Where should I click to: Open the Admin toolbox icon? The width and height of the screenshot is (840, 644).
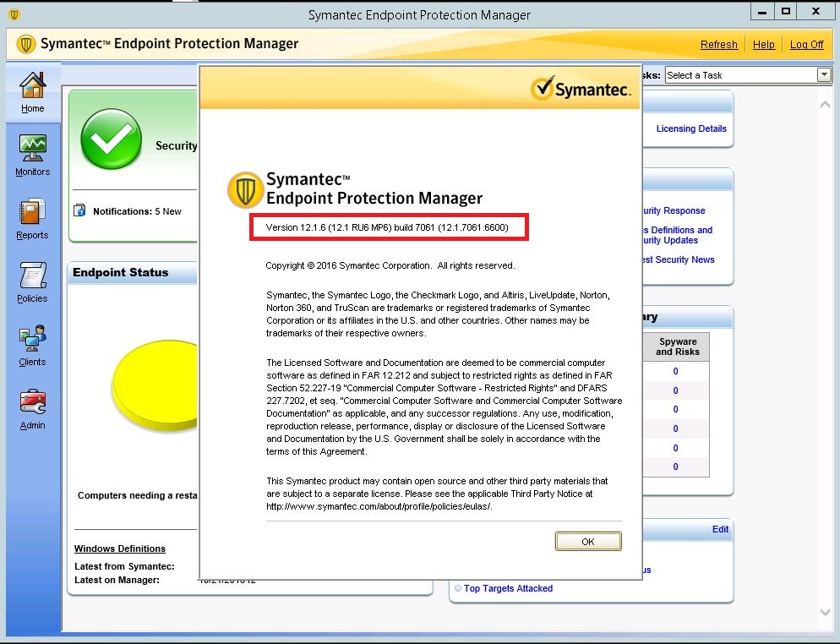[x=33, y=401]
